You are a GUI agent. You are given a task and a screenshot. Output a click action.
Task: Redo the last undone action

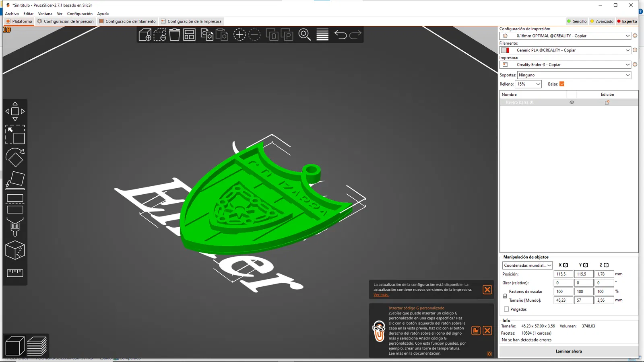355,35
